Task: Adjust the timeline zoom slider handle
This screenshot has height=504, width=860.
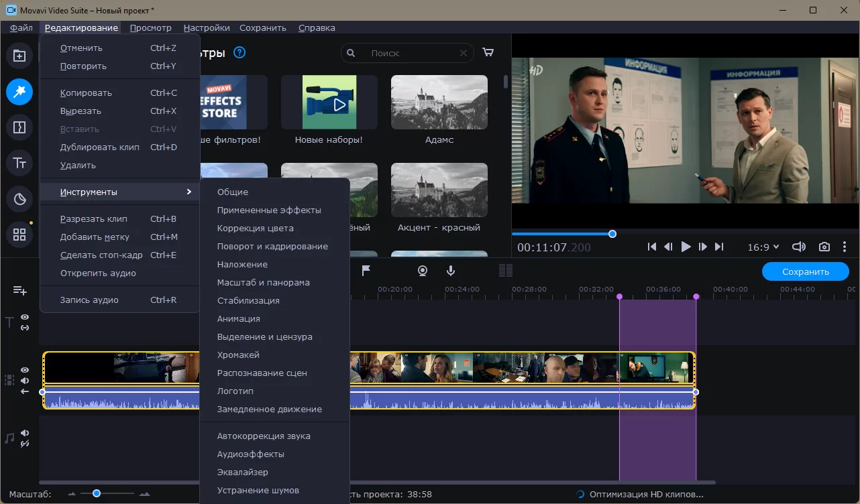Action: click(x=97, y=493)
